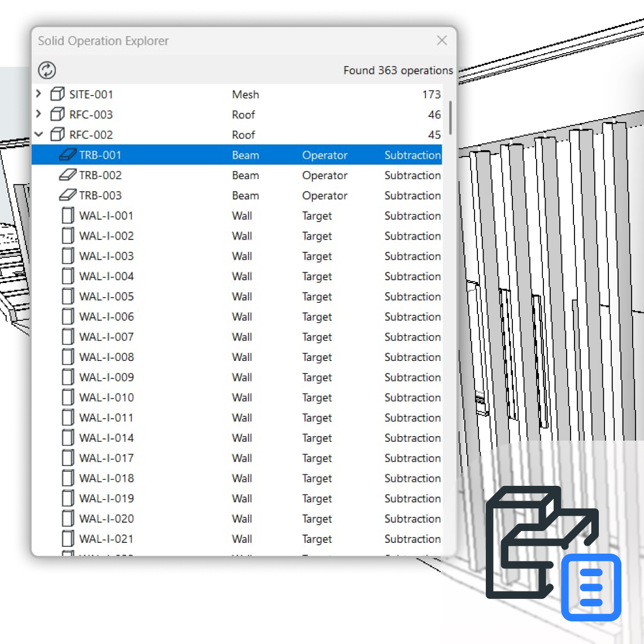
Task: Click the vertical scrollbar of the operations list
Action: click(450, 118)
